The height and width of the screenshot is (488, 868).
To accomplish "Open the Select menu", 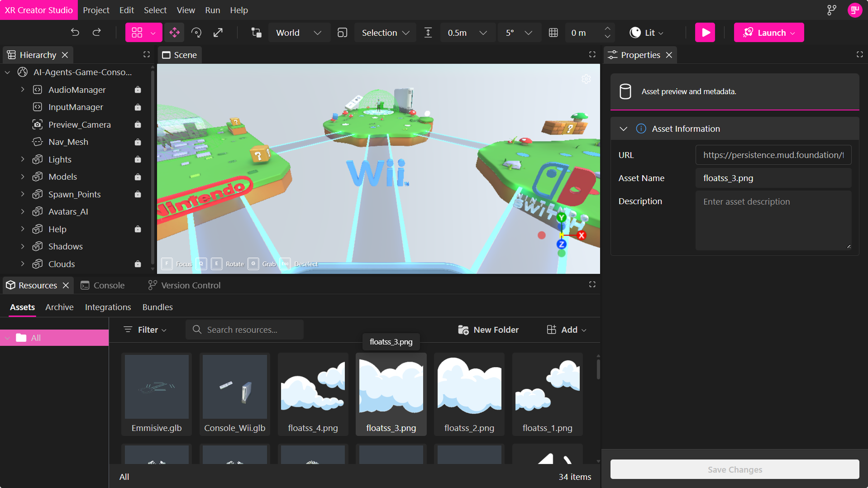I will tap(155, 10).
